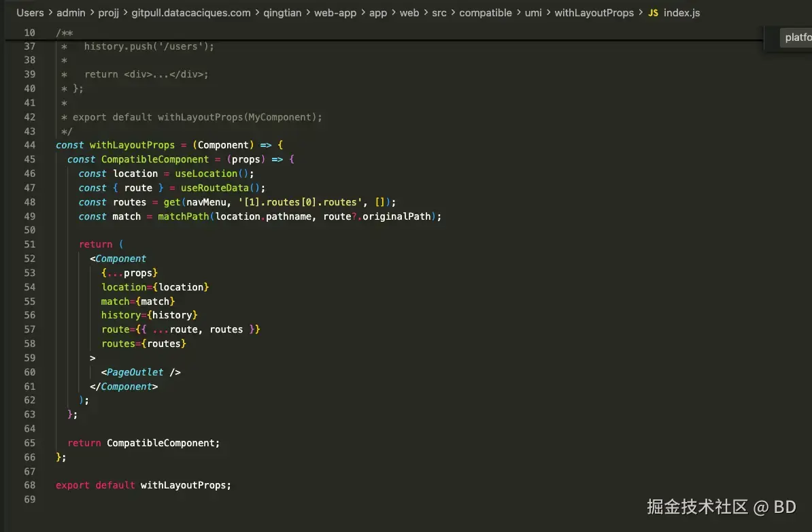Click the '[1].routes[0].routes' string

(x=300, y=202)
